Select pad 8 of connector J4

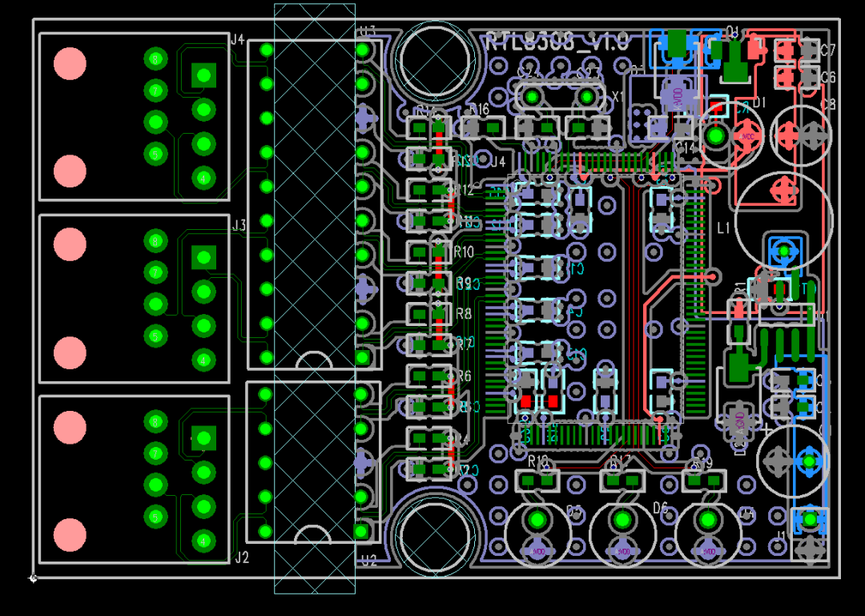[x=155, y=58]
